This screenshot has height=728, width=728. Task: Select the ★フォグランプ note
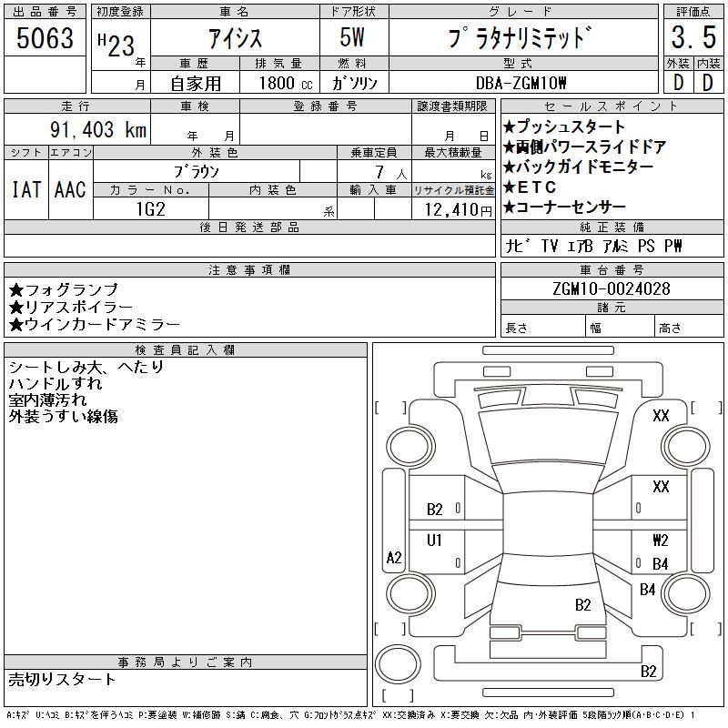click(x=64, y=290)
